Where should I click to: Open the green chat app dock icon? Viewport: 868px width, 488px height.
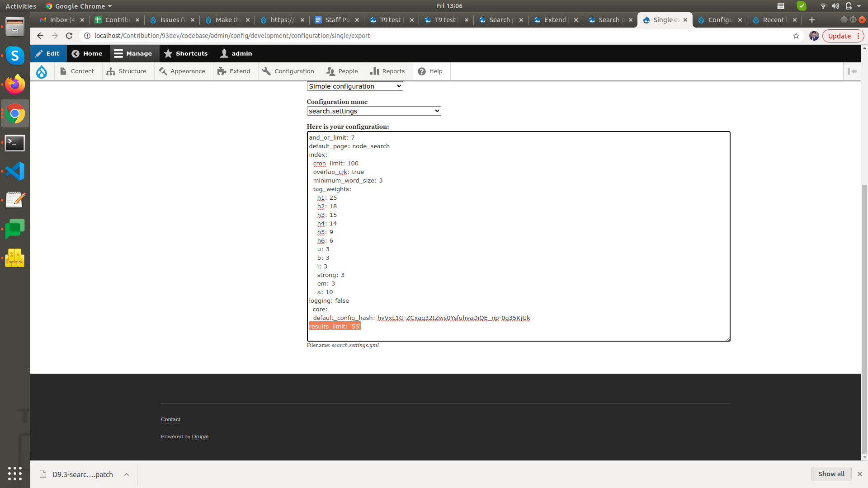point(15,229)
